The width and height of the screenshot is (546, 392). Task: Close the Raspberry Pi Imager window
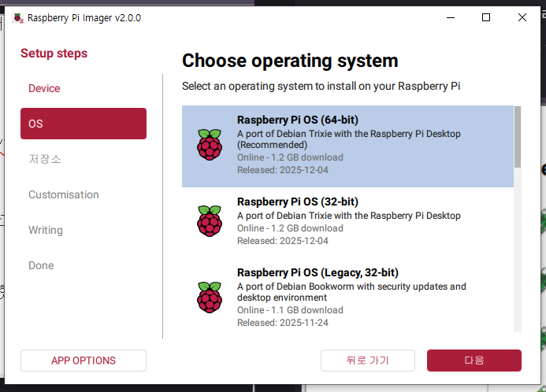tap(522, 17)
